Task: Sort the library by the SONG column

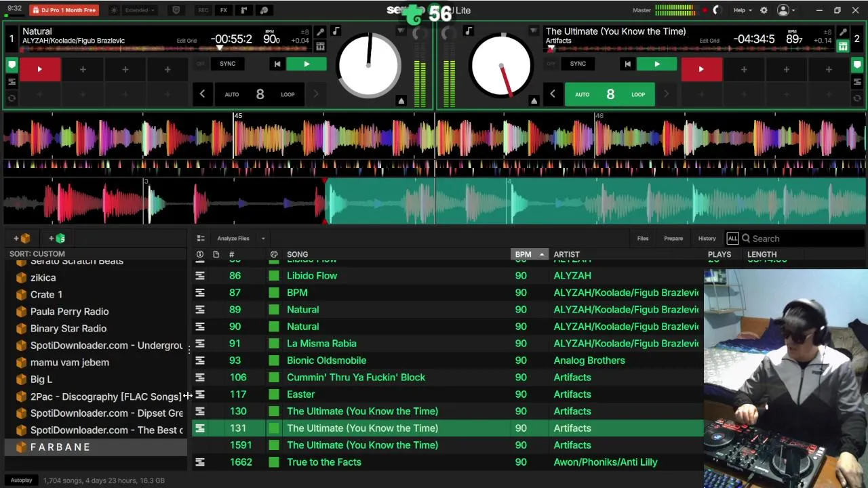Action: (297, 254)
